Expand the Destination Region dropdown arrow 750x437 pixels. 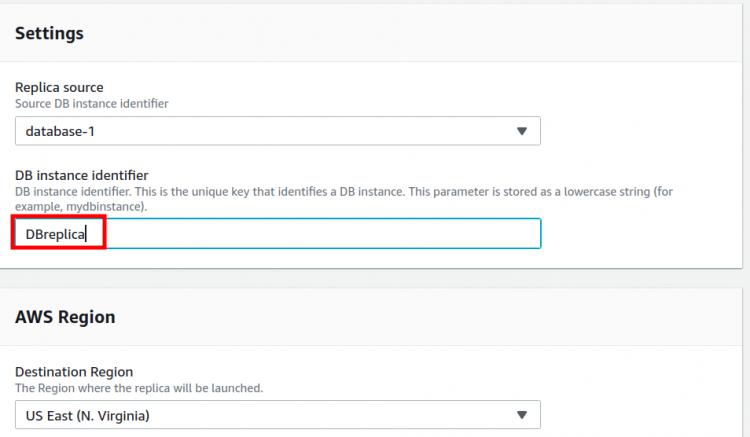(521, 414)
